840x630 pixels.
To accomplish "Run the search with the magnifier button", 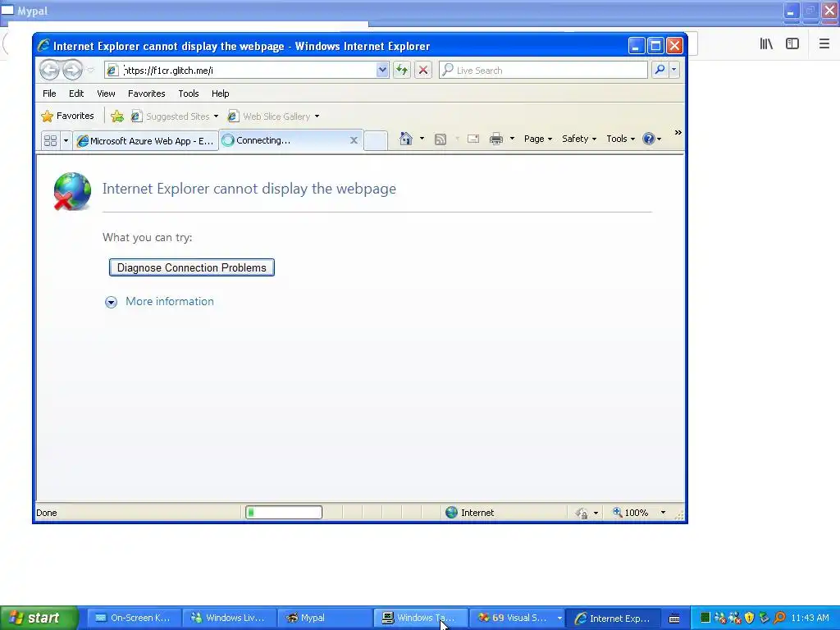I will 660,70.
